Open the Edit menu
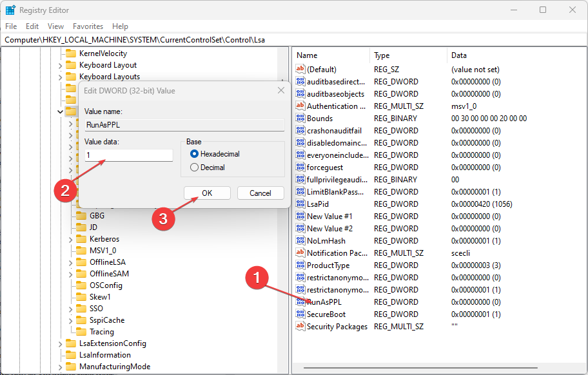588x375 pixels. [32, 26]
